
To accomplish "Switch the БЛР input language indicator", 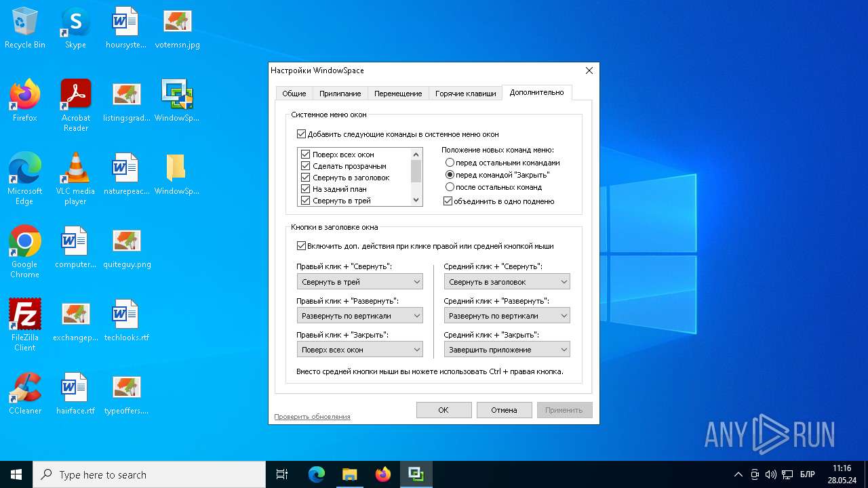I will coord(808,474).
